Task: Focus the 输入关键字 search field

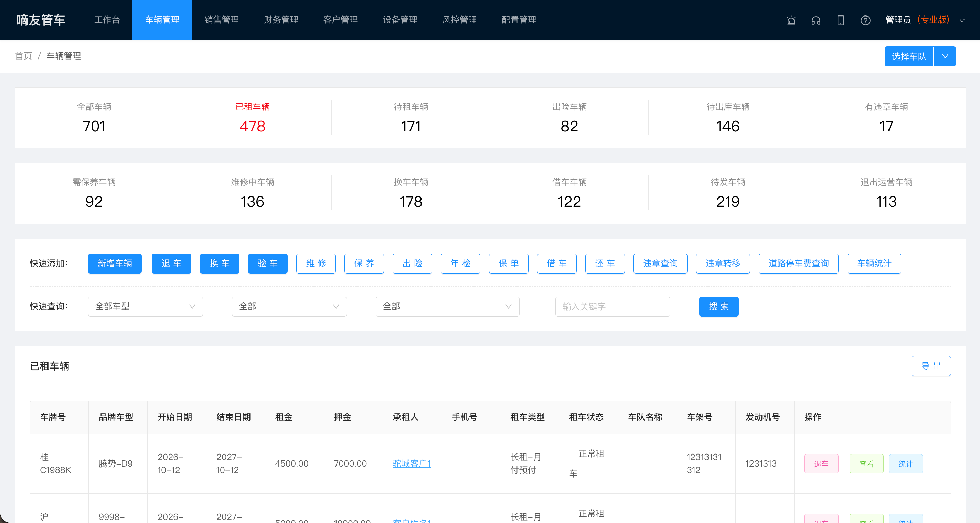Action: (x=612, y=306)
